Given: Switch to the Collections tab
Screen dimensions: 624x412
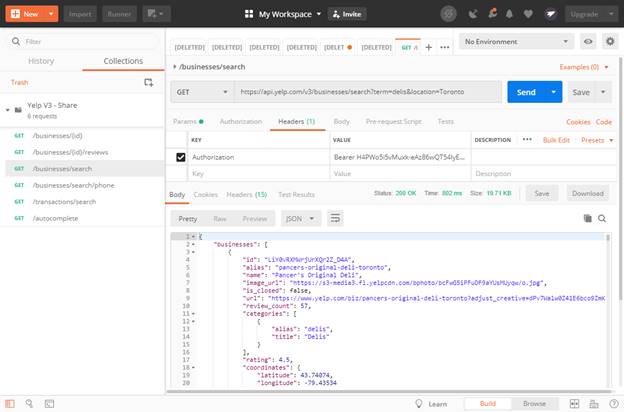Looking at the screenshot, I should click(x=123, y=61).
